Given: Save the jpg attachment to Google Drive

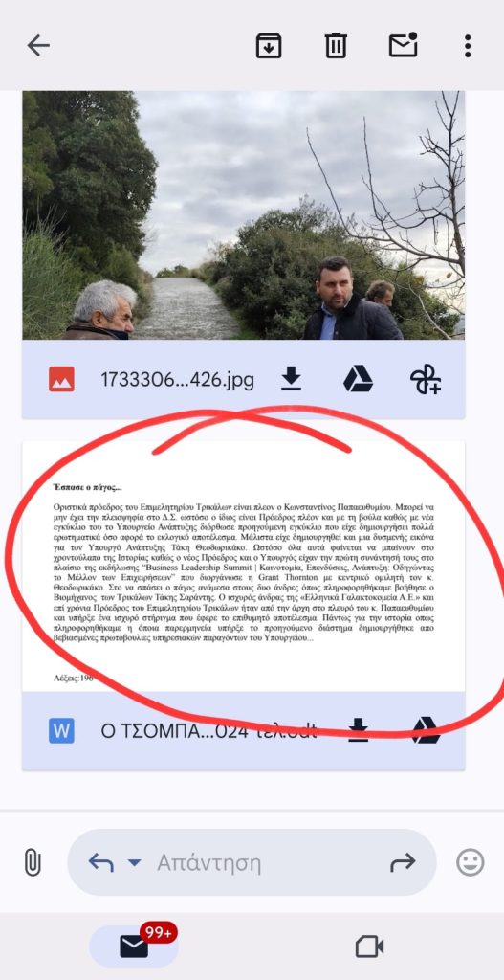Looking at the screenshot, I should coord(358,379).
